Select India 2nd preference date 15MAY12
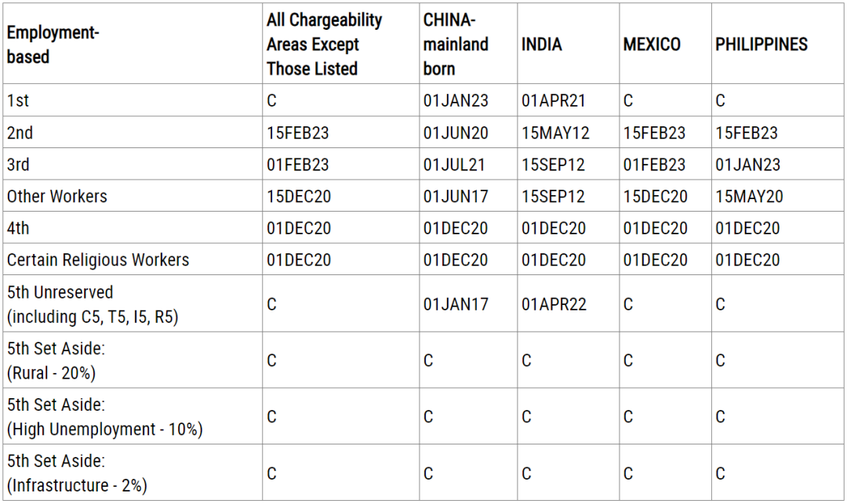The height and width of the screenshot is (504, 847). 555,132
